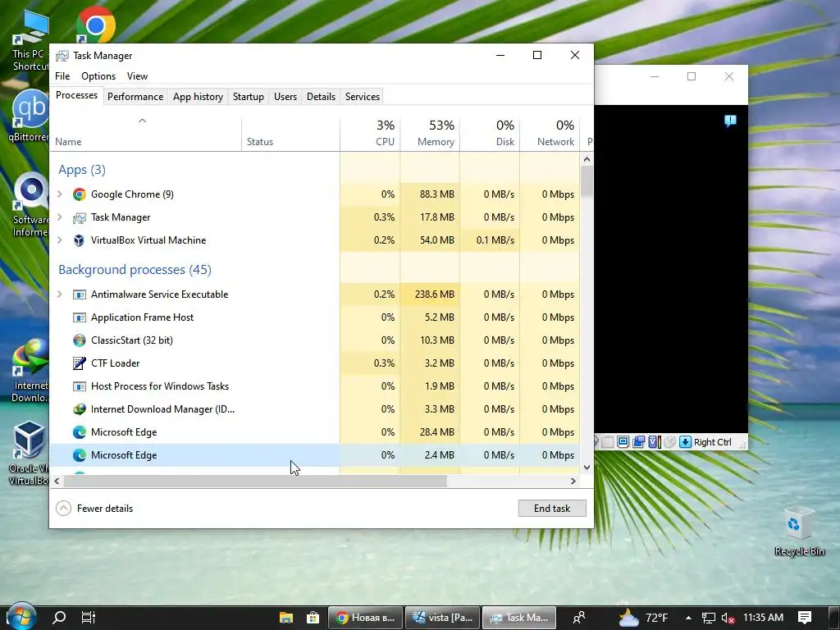Collapse Task Manager with Fewer details
Viewport: 840px width, 630px height.
[x=94, y=509]
